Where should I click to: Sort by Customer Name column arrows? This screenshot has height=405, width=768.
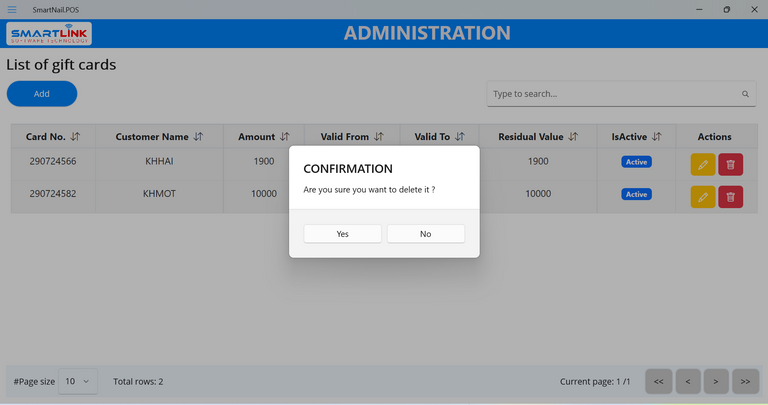tap(198, 136)
